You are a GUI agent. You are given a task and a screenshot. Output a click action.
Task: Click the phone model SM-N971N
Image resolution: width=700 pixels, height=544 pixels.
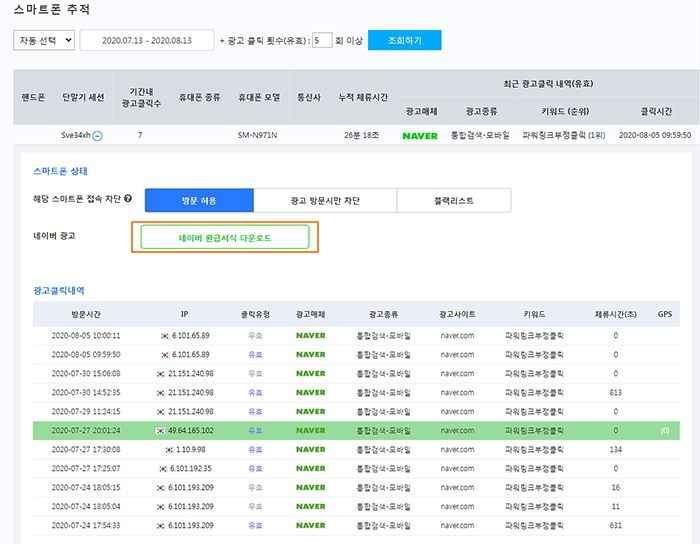(257, 135)
